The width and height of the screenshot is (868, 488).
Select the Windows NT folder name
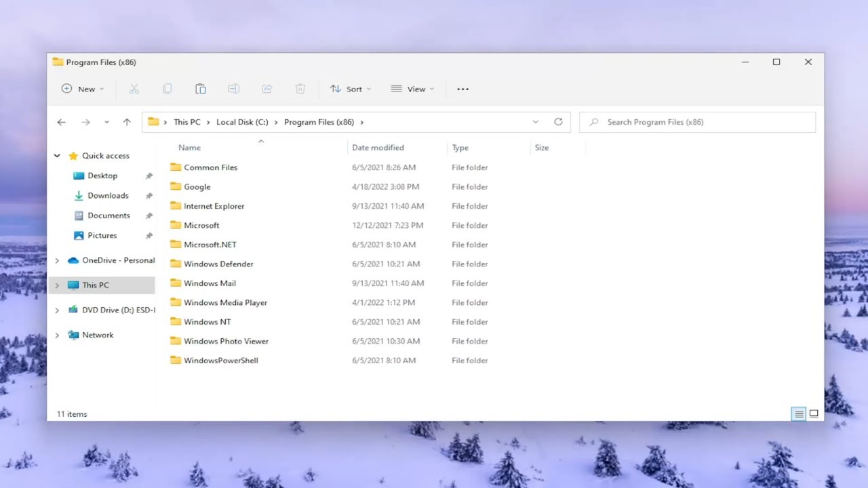coord(207,322)
